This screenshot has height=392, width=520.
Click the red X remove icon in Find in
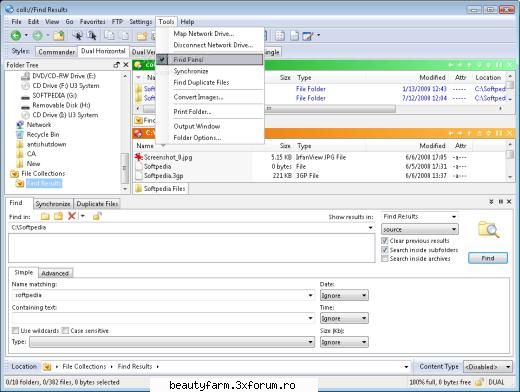point(72,216)
